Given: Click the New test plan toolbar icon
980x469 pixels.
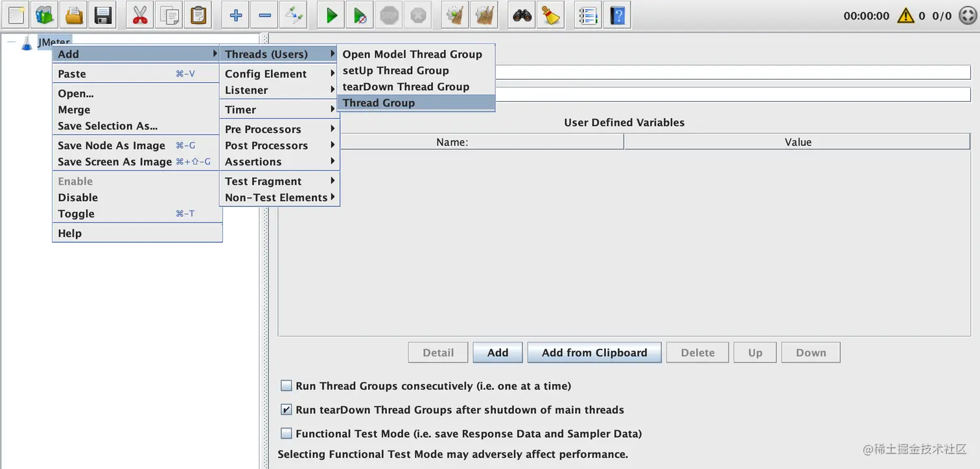Looking at the screenshot, I should click(x=16, y=15).
